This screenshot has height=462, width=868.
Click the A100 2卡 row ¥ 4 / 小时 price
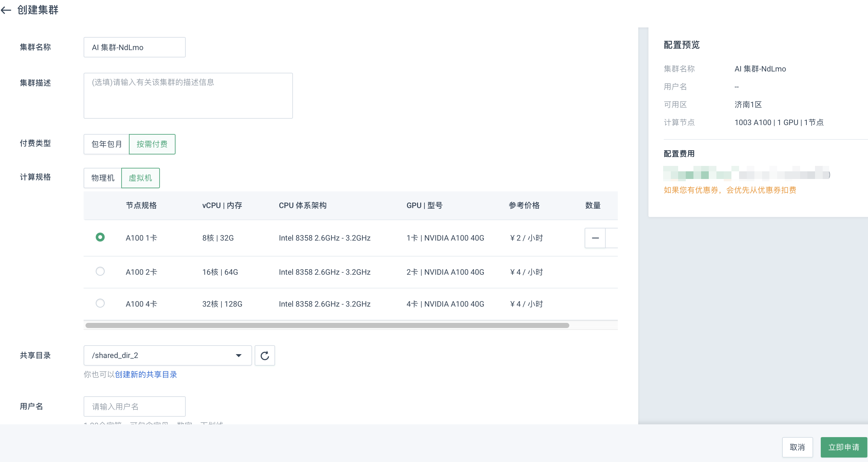pyautogui.click(x=526, y=272)
